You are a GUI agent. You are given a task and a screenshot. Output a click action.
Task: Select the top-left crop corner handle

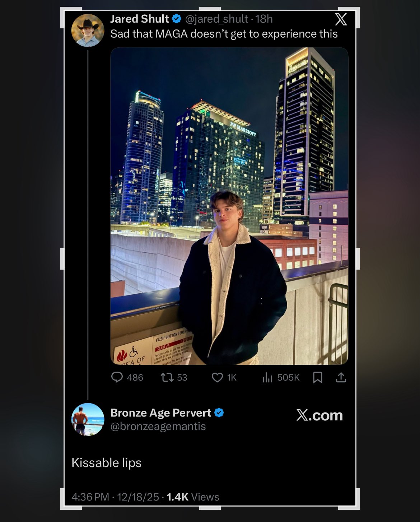tap(66, 13)
